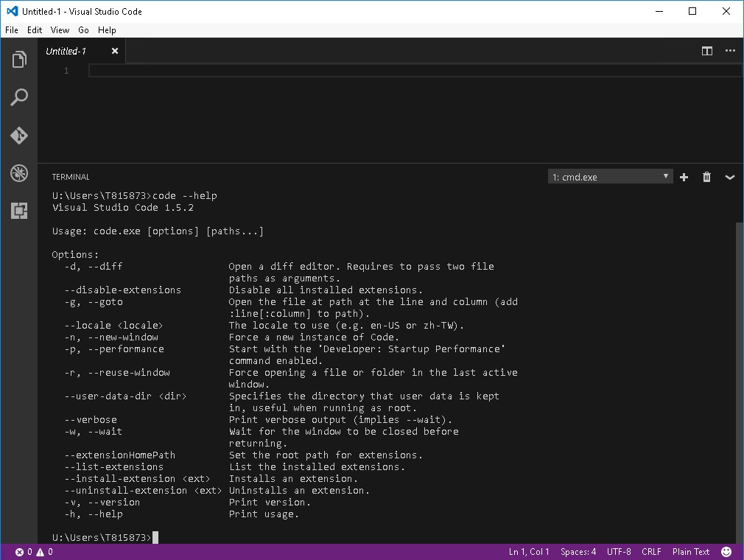
Task: Open the Go menu
Action: pos(83,30)
